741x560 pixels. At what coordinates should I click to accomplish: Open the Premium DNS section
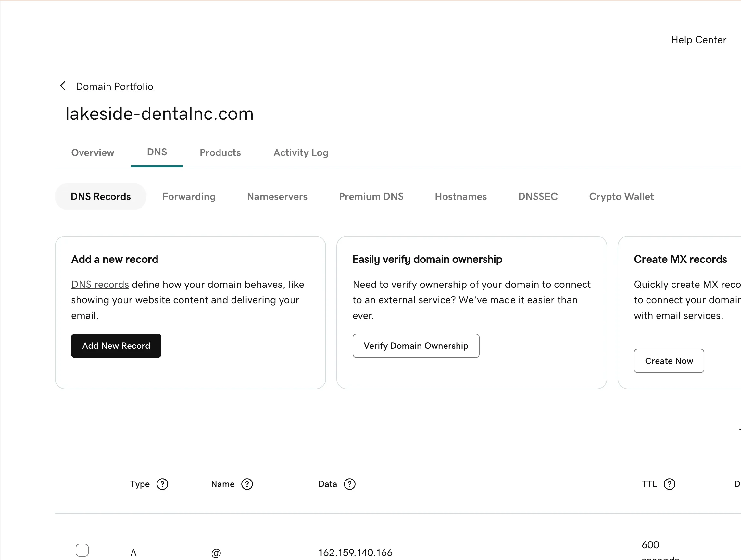pos(371,197)
